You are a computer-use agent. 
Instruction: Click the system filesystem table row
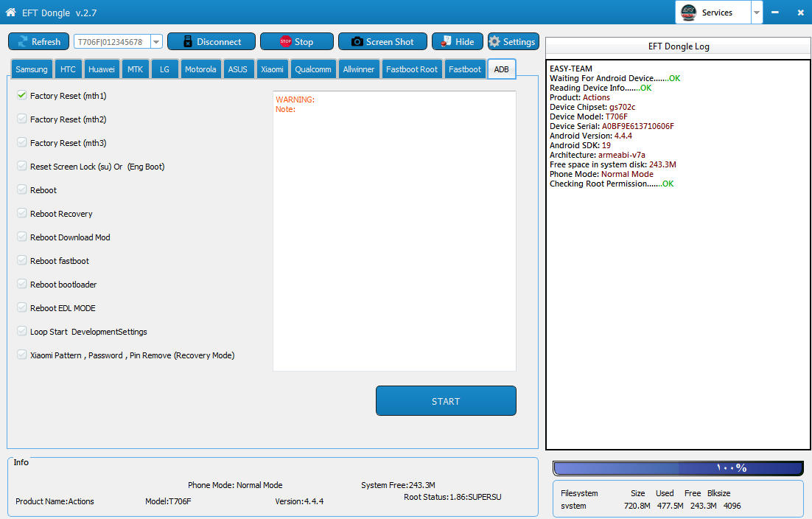point(651,506)
